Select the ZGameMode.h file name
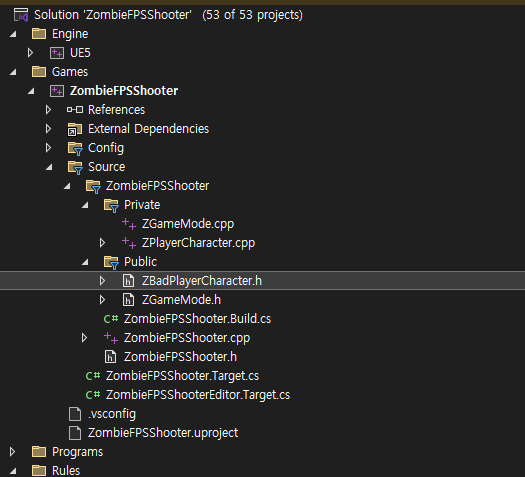Screen dimensions: 525x477 pos(181,300)
